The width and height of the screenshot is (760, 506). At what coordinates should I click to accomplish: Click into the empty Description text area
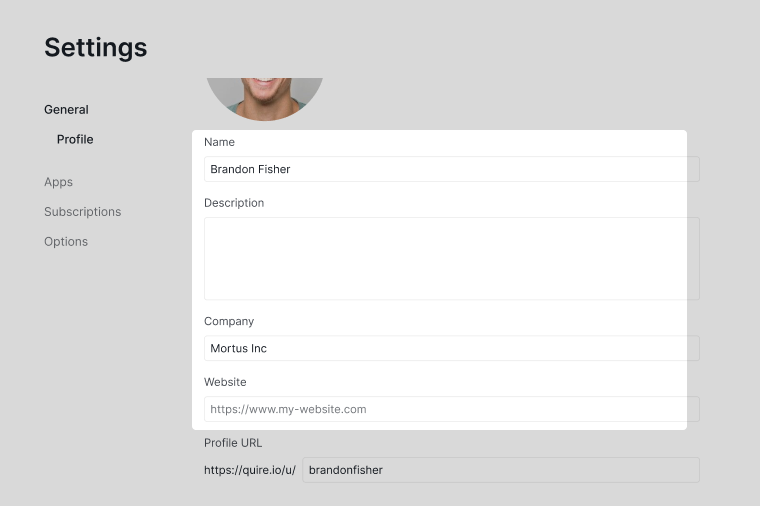(x=452, y=259)
